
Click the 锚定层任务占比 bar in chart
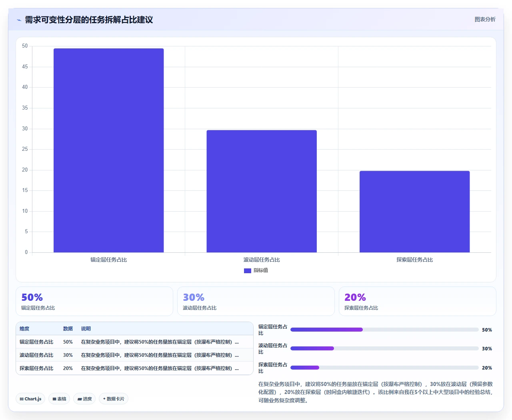(x=109, y=150)
